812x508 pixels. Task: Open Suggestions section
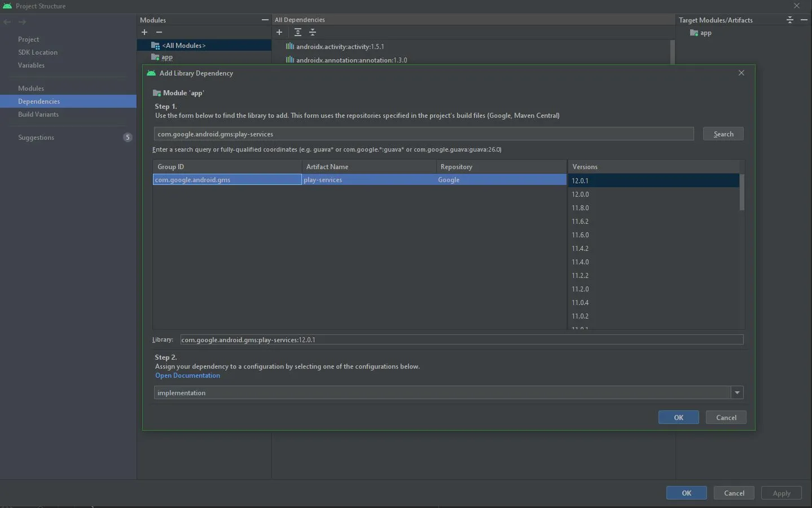click(x=36, y=138)
